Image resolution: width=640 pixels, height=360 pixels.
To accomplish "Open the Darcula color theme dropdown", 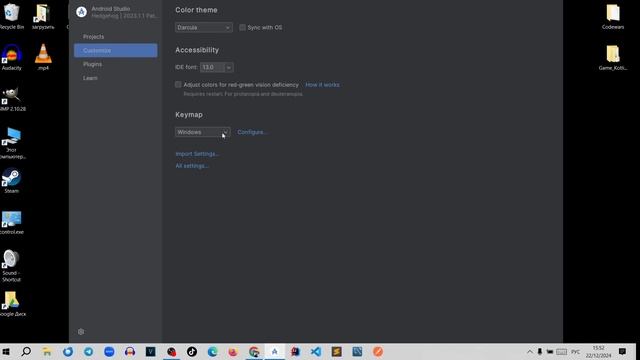I will click(x=204, y=27).
